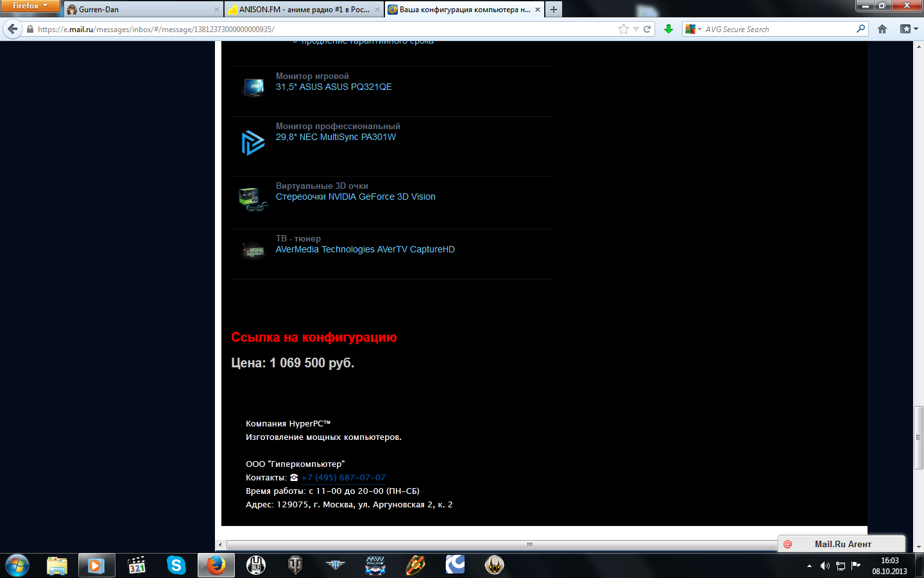Go to the Firefox home page icon
The image size is (924, 578).
882,29
